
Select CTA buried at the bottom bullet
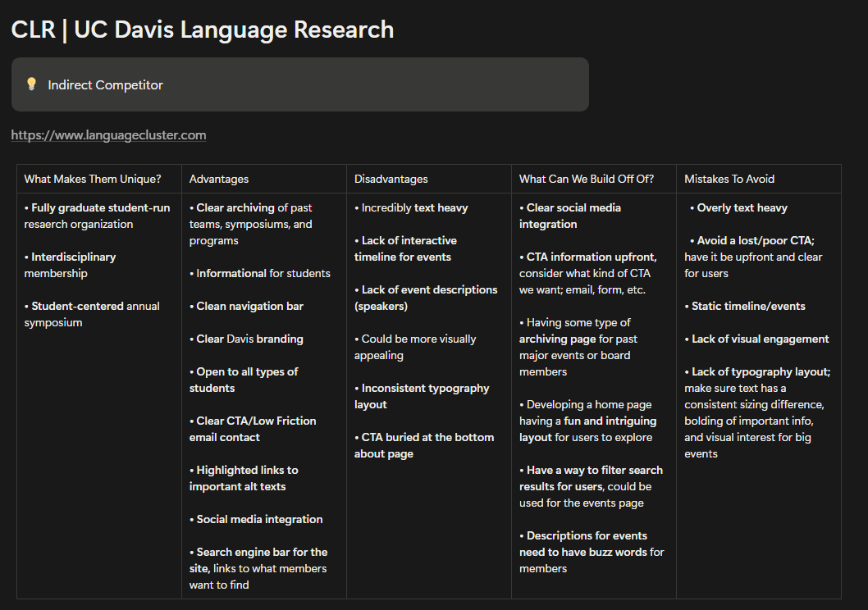(x=424, y=445)
